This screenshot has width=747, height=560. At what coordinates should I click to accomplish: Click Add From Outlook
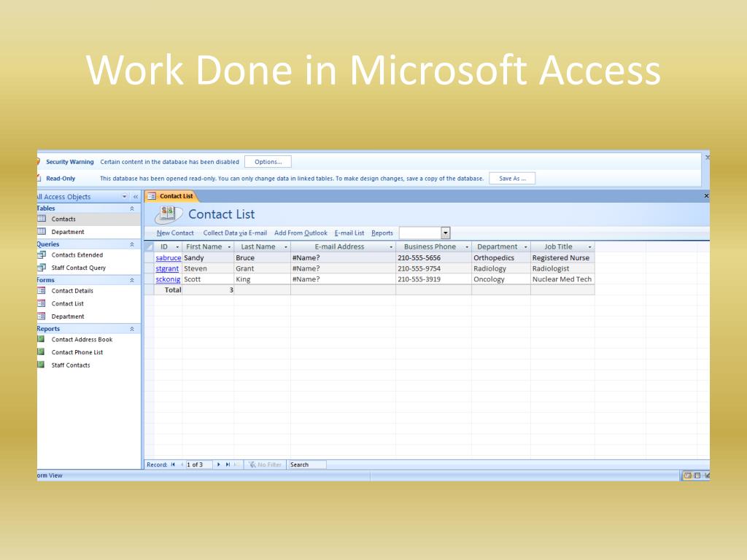tap(301, 233)
